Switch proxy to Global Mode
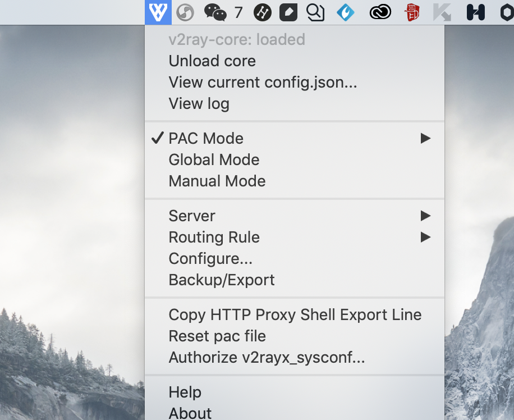The image size is (514, 420). tap(214, 159)
